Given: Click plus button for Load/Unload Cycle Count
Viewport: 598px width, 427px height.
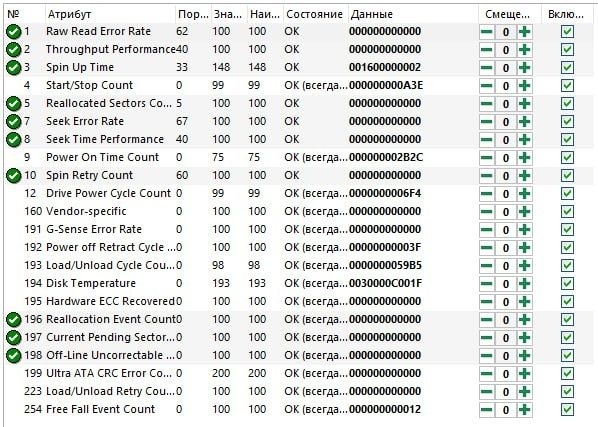Looking at the screenshot, I should tap(524, 266).
